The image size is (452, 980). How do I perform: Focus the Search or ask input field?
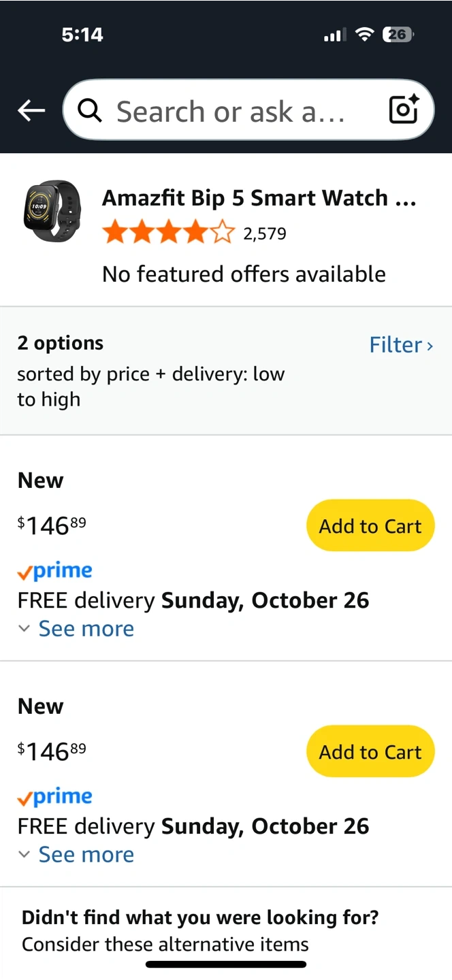[x=231, y=111]
